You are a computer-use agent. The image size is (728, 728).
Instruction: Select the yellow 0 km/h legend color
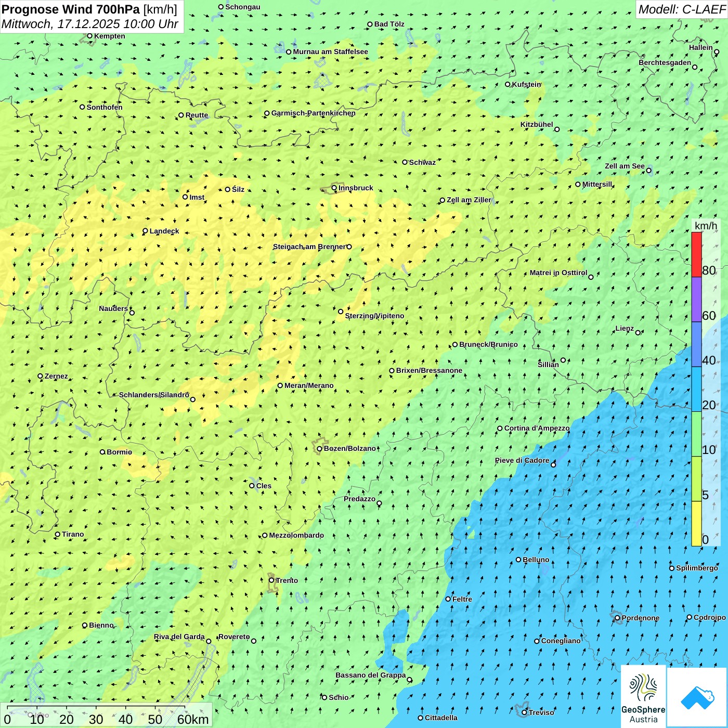(x=696, y=524)
